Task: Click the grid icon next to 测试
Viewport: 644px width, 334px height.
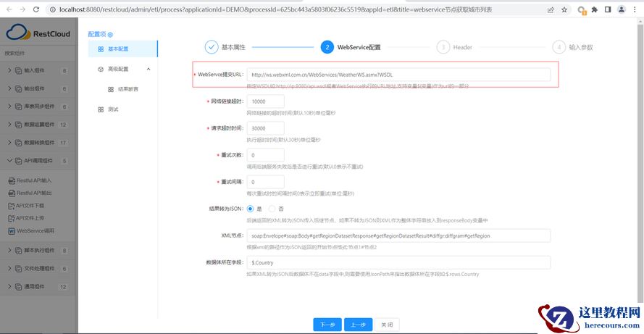Action: click(x=101, y=109)
